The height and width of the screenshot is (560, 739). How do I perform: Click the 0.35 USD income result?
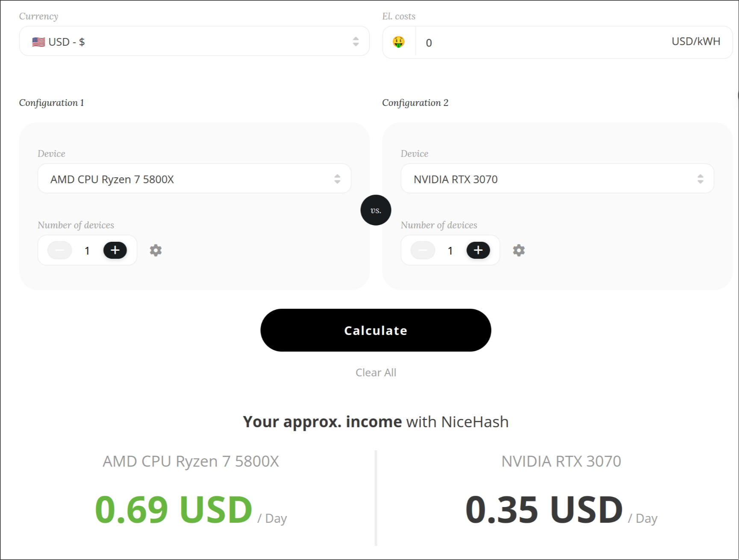pos(544,509)
